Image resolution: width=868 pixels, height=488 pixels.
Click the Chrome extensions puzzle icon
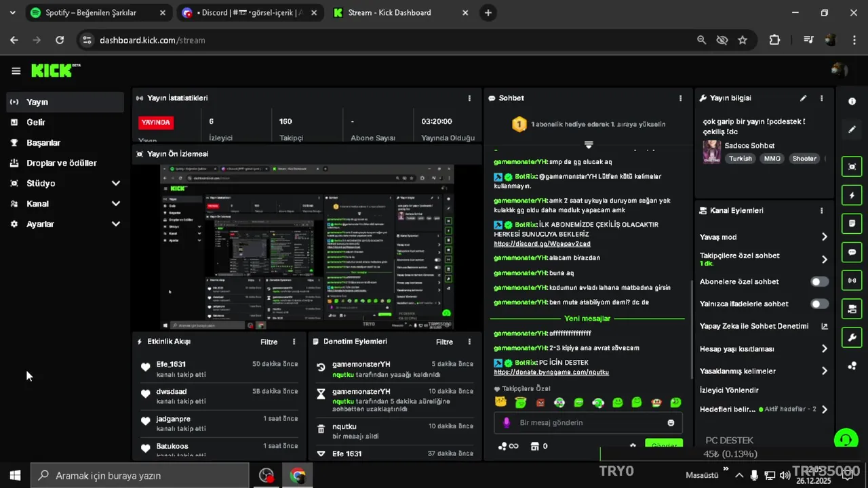coord(774,40)
